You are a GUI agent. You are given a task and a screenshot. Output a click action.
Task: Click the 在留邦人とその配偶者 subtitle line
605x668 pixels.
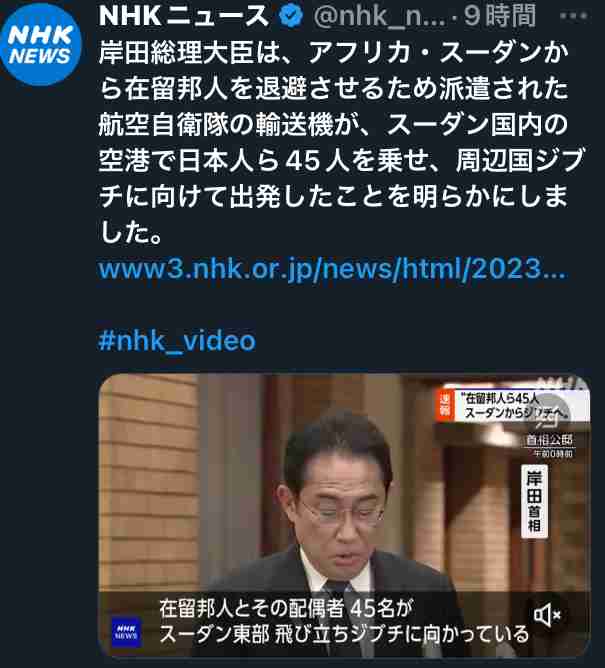pyautogui.click(x=286, y=608)
